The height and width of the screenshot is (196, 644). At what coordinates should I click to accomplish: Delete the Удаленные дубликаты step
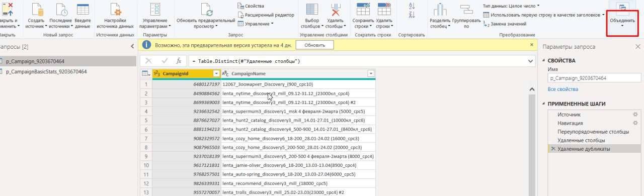(x=553, y=149)
